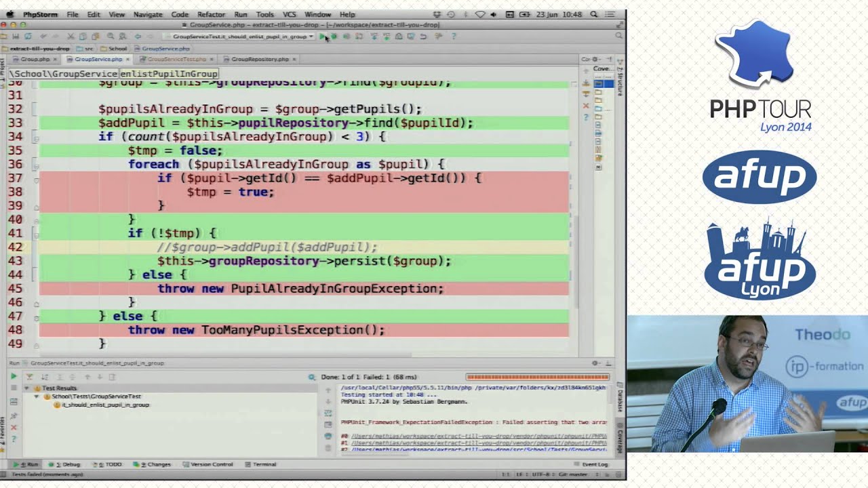Click the previous failed test up arrow
Screen dimensions: 868x488
point(87,377)
